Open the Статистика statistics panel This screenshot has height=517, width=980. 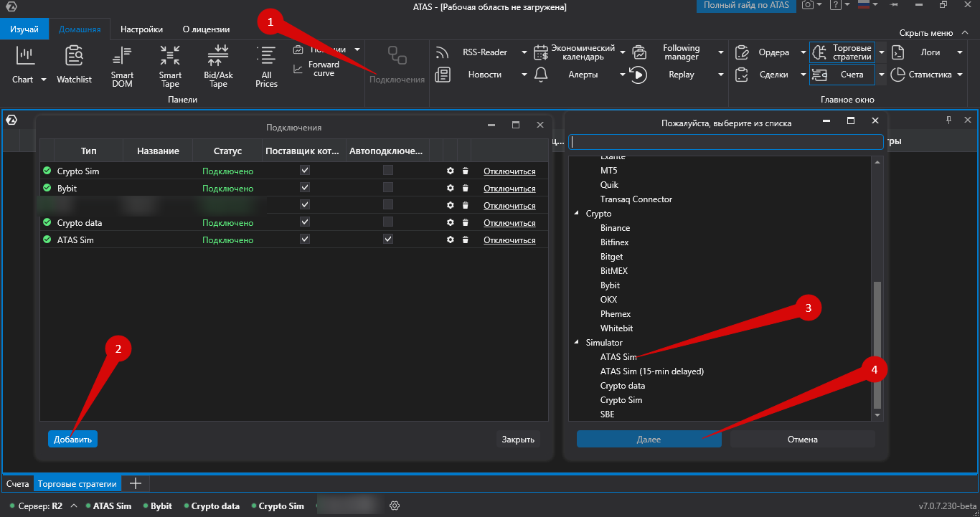[x=922, y=75]
